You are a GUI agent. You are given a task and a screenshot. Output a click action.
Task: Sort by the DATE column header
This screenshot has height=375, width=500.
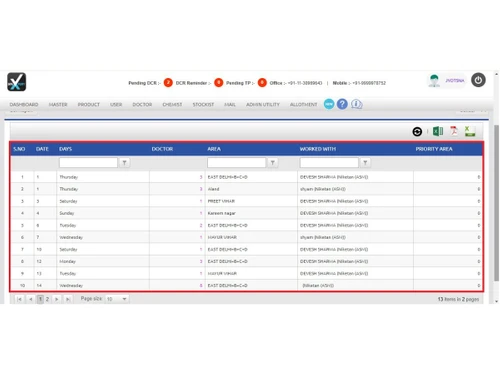42,149
